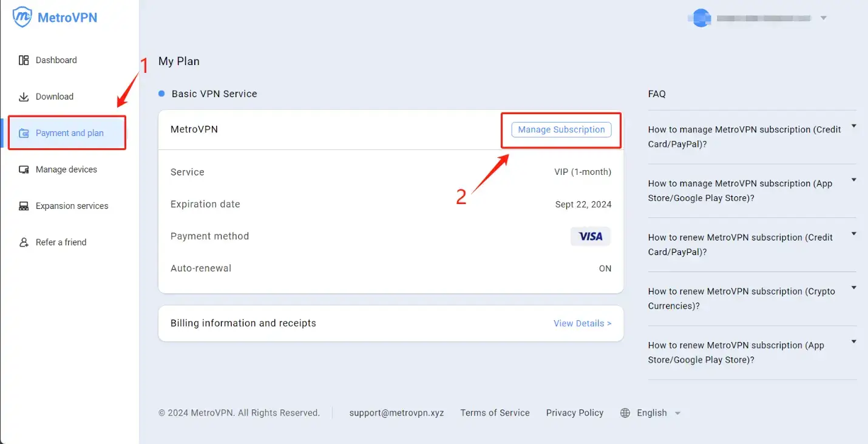Click the Dashboard grid icon

(24, 60)
